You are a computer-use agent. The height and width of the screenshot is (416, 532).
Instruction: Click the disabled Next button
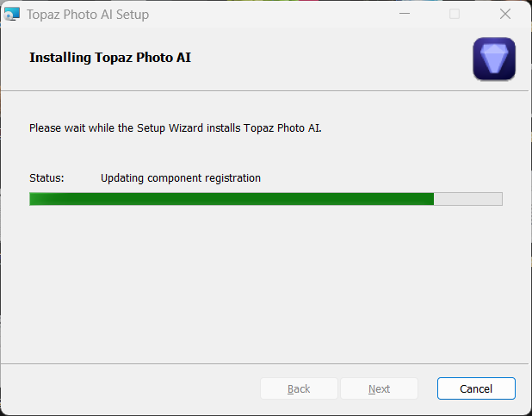(x=379, y=388)
